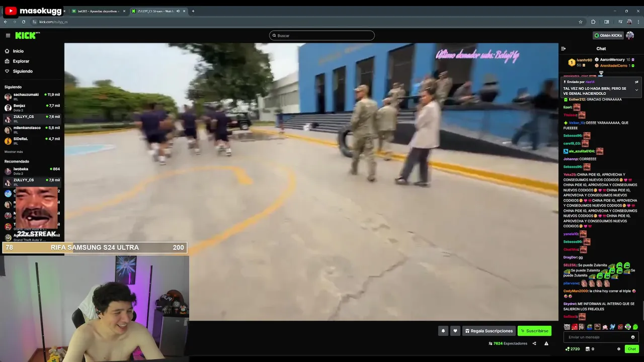The width and height of the screenshot is (644, 362).
Task: Click the Obtén KICKs button
Action: pyautogui.click(x=608, y=35)
